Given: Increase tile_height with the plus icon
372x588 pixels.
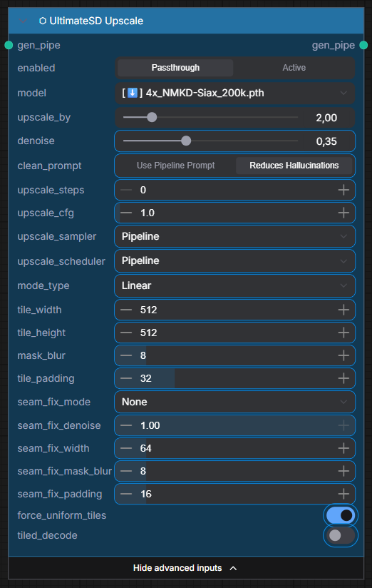Looking at the screenshot, I should tap(343, 333).
